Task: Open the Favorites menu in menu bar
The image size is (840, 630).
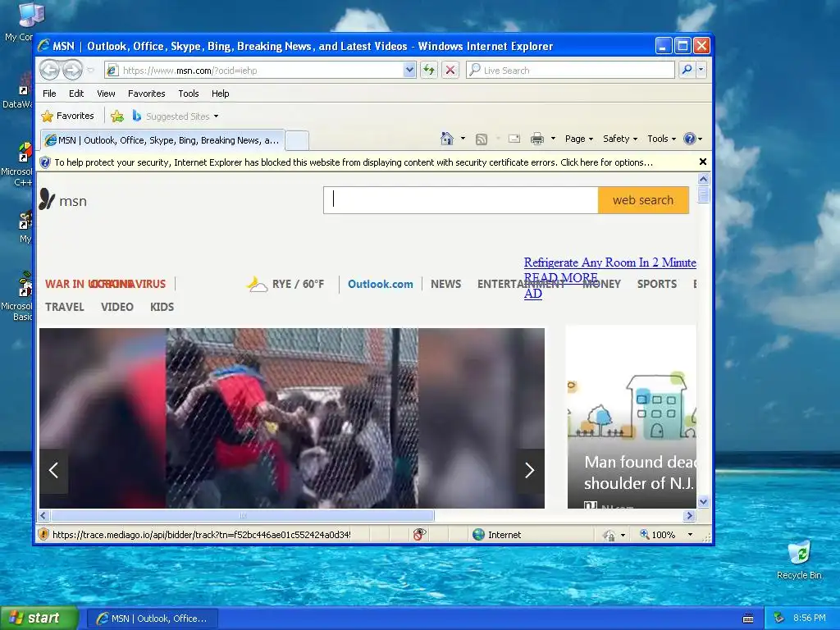Action: [146, 94]
